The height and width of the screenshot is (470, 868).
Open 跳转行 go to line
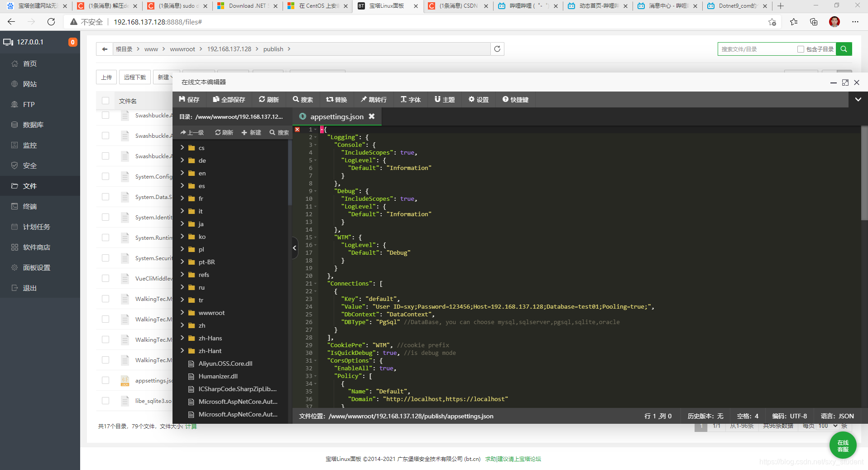tap(374, 100)
